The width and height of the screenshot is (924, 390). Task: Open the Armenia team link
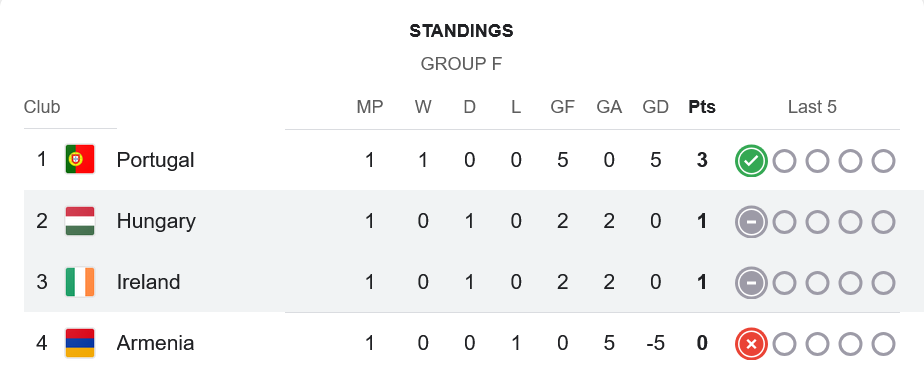(156, 343)
